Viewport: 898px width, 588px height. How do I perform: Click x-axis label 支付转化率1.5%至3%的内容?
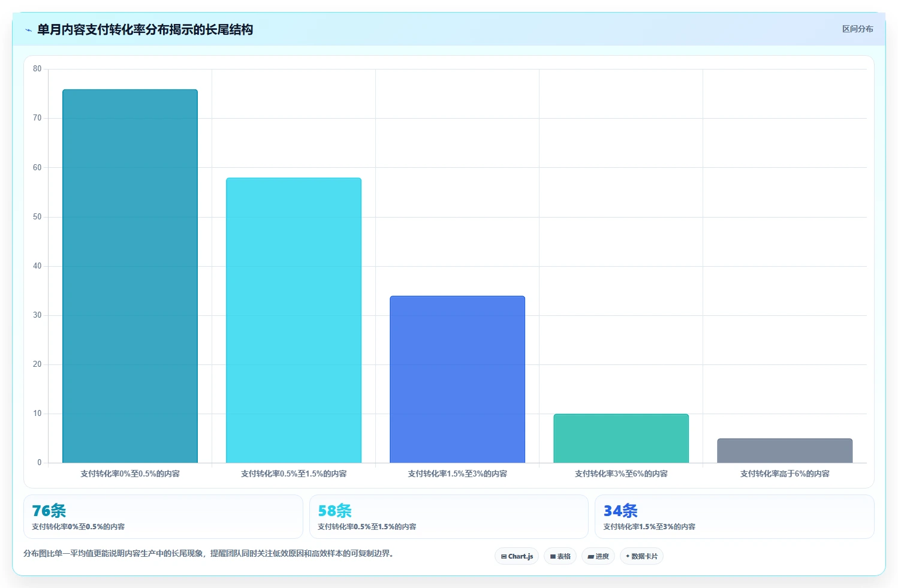click(x=457, y=474)
